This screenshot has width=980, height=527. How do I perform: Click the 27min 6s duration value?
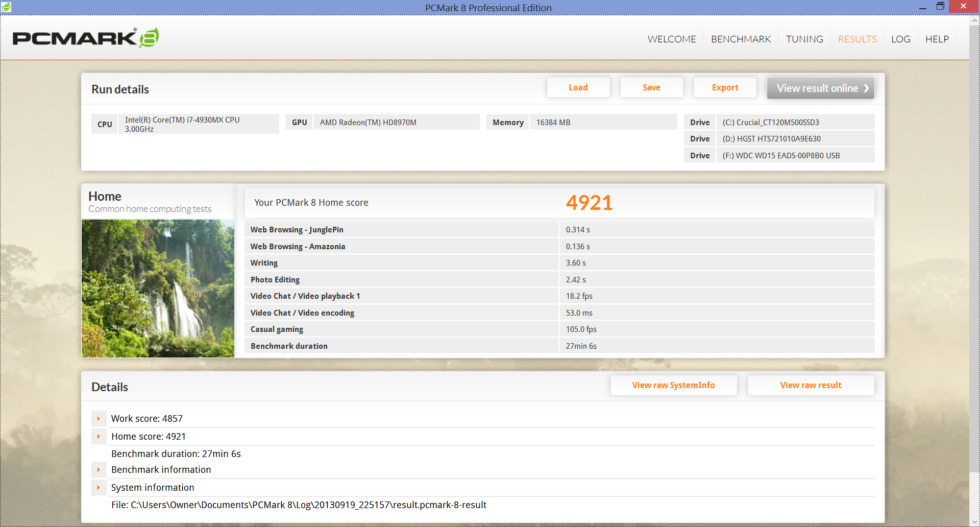[x=581, y=346]
